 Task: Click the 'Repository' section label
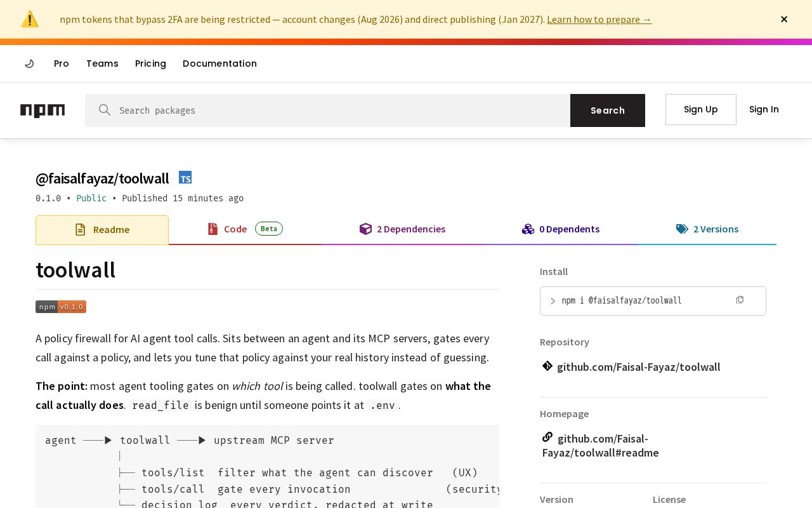pyautogui.click(x=565, y=342)
